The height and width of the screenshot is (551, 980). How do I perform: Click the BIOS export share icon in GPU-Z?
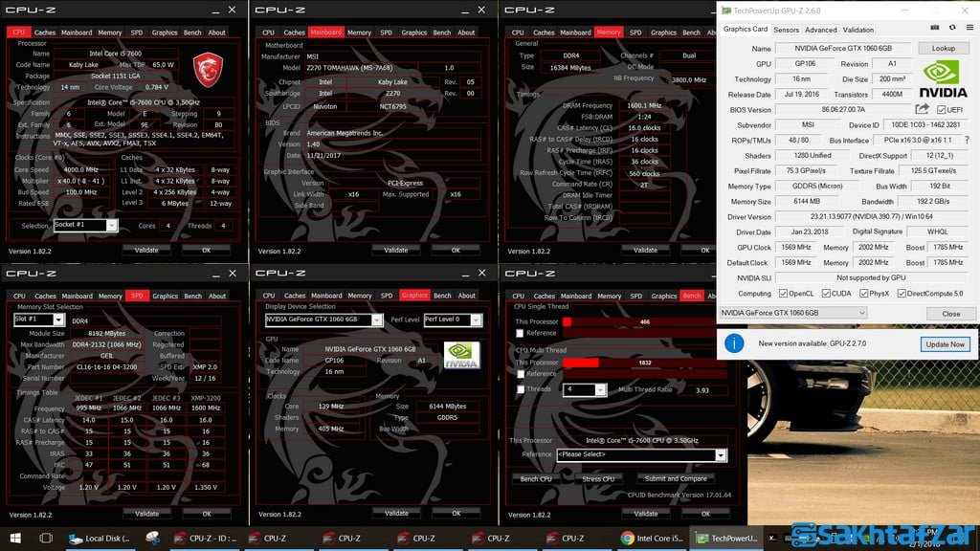[x=922, y=109]
